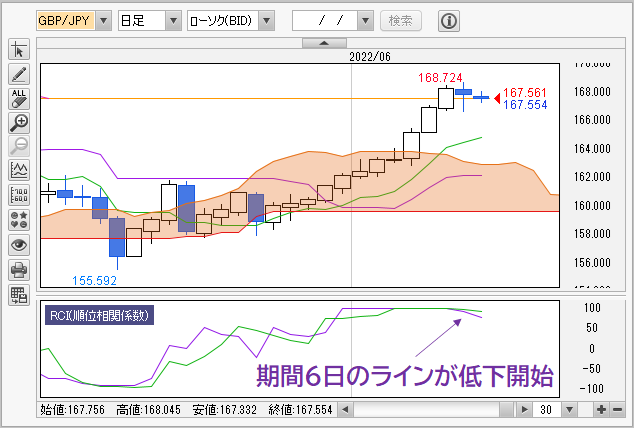Click the RCI(順位相関係数) indicator label
This screenshot has height=428, width=634.
(x=99, y=315)
